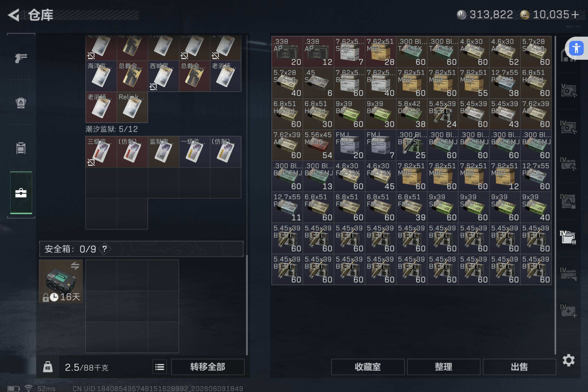The width and height of the screenshot is (588, 392).
Task: Open the level IV weapon case
Action: point(568,274)
